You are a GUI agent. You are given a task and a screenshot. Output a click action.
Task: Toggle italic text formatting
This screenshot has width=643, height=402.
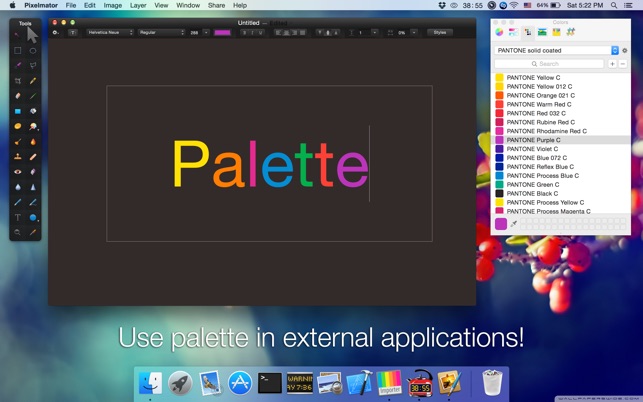[252, 32]
